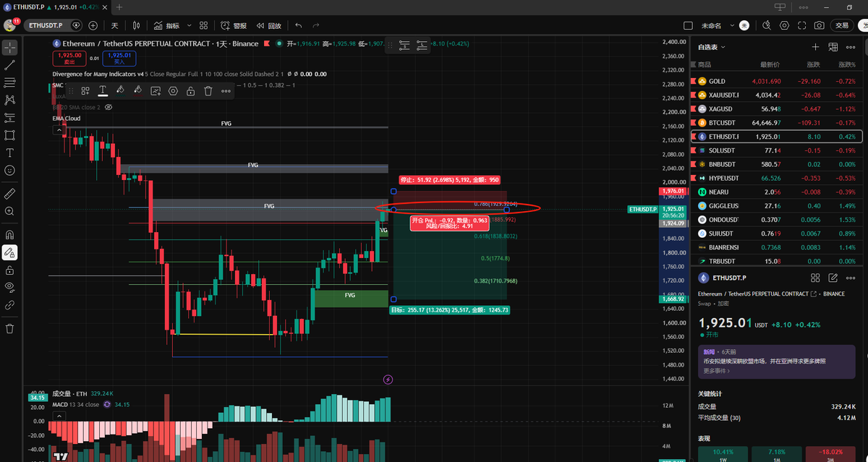The height and width of the screenshot is (462, 868).
Task: Expand the indicator favorites chevron
Action: [190, 25]
